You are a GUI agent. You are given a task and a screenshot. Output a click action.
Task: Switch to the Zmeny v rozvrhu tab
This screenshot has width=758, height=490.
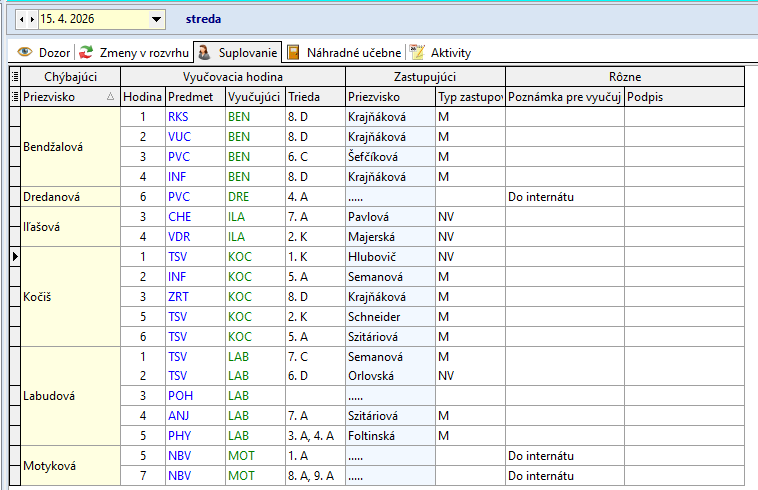point(137,52)
